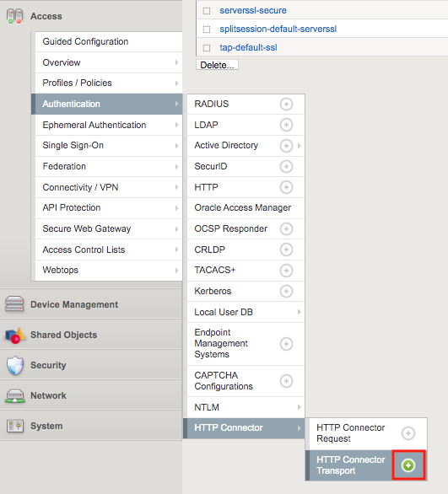This screenshot has height=494, width=448.
Task: Expand the NTLM submenu arrow
Action: [299, 407]
